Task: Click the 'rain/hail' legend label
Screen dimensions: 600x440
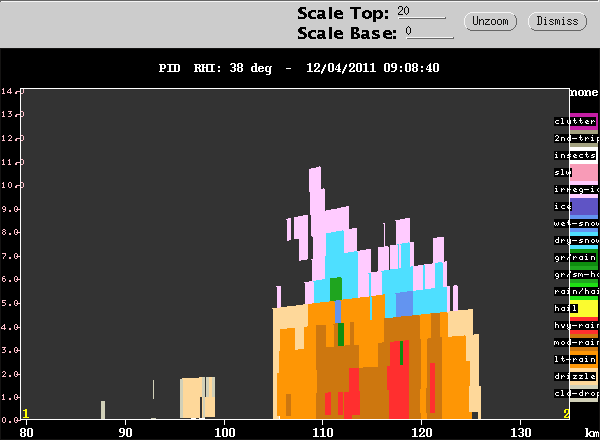Action: [576, 291]
